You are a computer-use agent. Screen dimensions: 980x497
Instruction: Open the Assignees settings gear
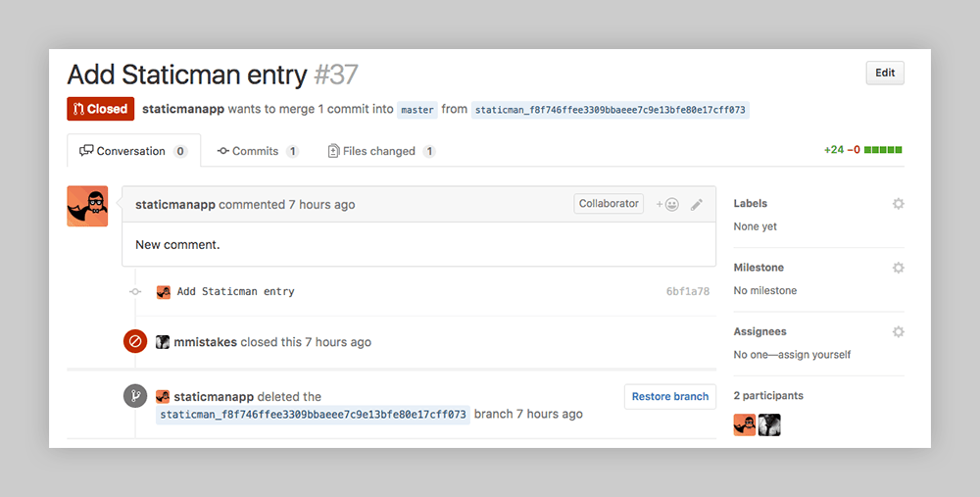(898, 332)
